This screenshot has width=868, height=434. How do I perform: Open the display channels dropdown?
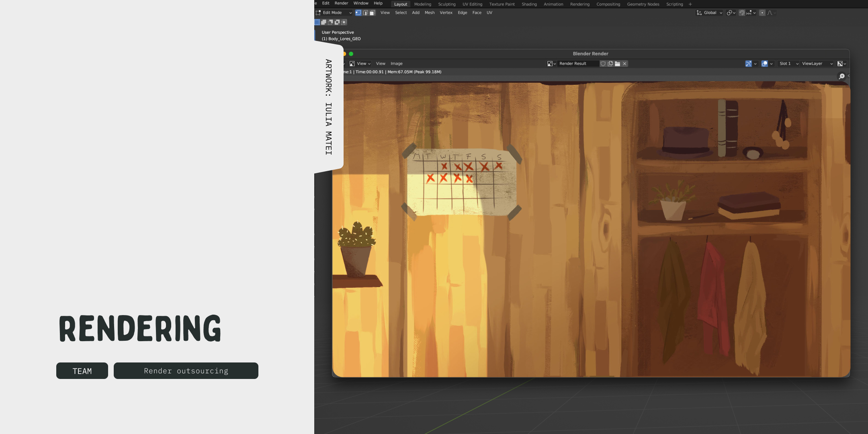click(x=842, y=64)
